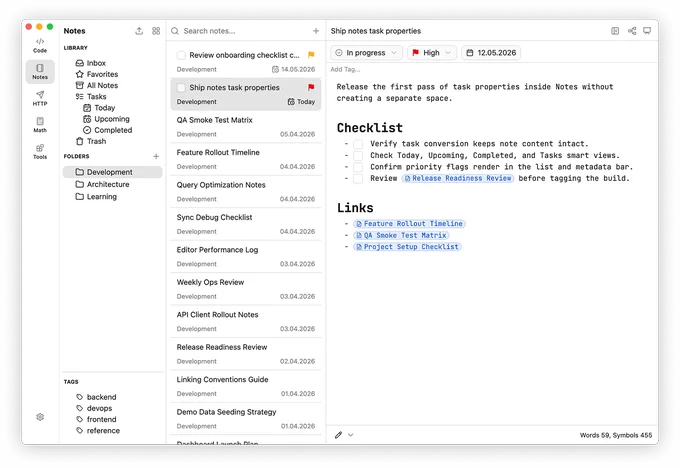Open QA Smoke Test Matrix note
680x468 pixels.
(x=246, y=127)
